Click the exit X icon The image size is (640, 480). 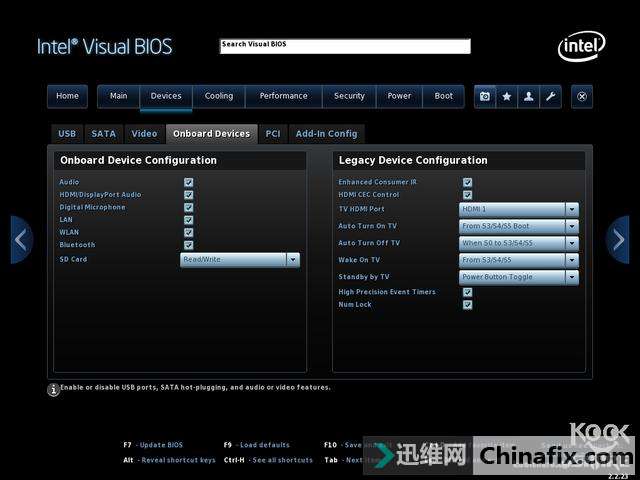pos(582,96)
